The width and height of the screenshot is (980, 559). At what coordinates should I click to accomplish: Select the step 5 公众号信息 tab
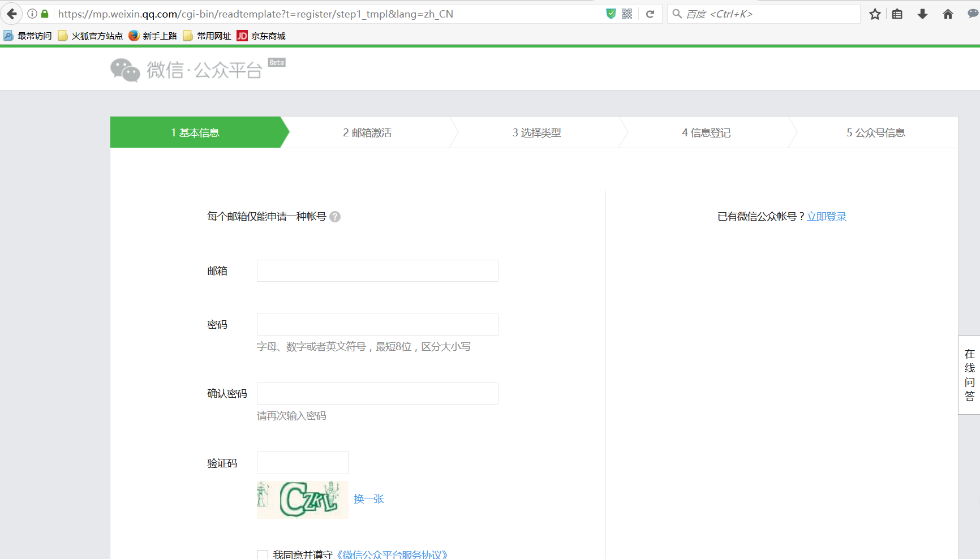(876, 132)
